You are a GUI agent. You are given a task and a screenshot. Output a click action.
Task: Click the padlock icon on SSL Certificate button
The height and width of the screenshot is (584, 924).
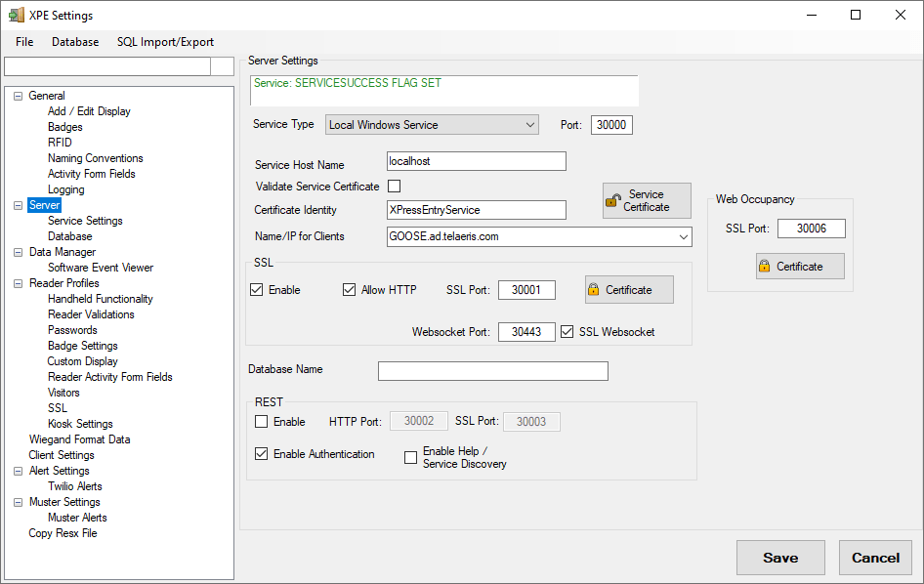(594, 289)
